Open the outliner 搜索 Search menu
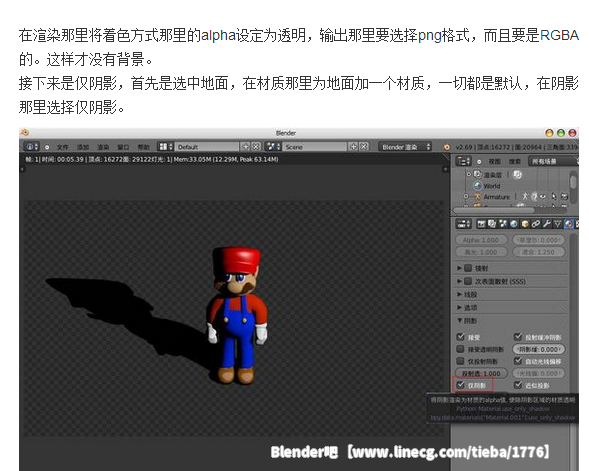The height and width of the screenshot is (471, 589). pos(515,162)
